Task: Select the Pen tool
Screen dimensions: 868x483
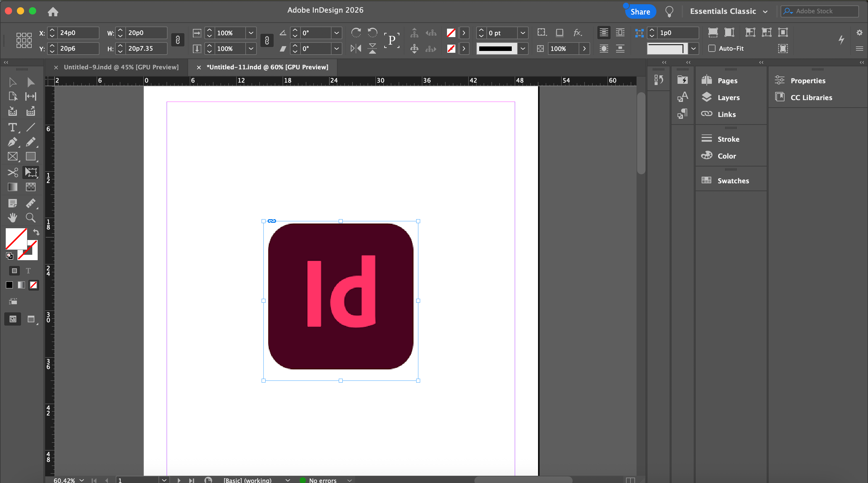Action: [12, 142]
